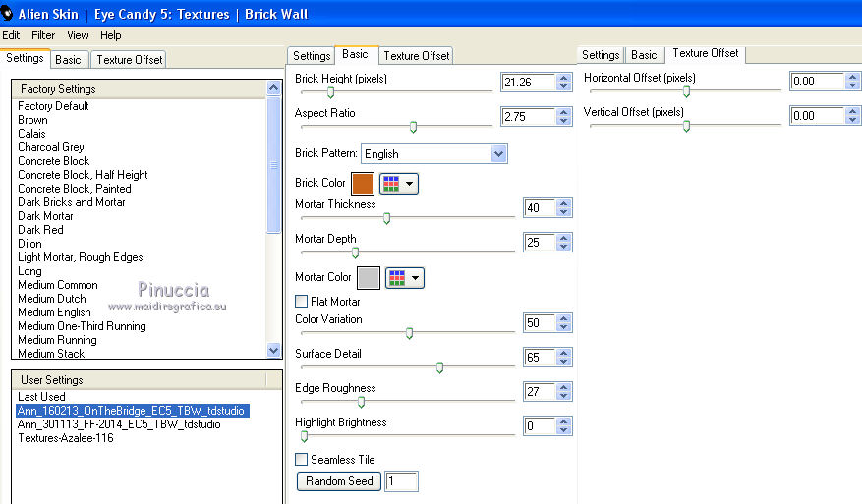Image resolution: width=862 pixels, height=504 pixels.
Task: Select Texture Offset tab in middle panel
Action: tap(416, 56)
